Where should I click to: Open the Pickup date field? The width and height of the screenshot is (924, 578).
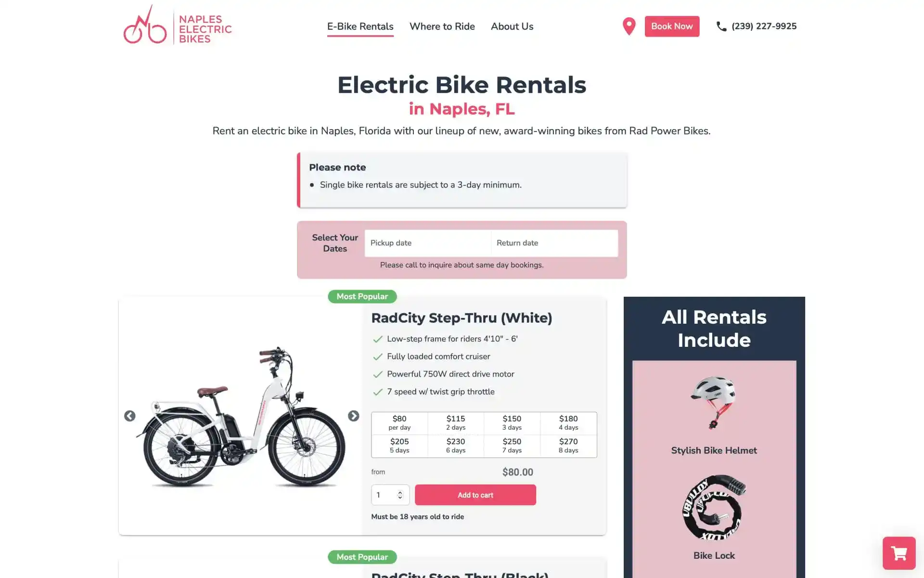point(427,243)
